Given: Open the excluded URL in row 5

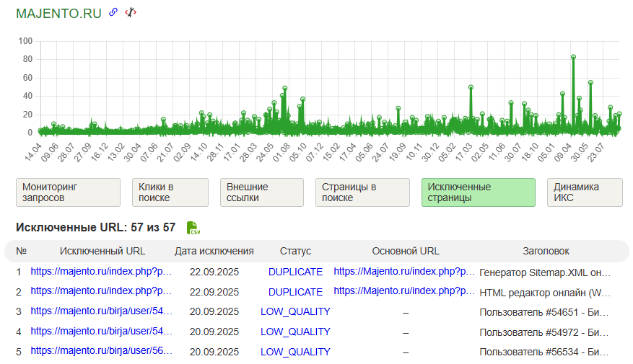Looking at the screenshot, I should tap(101, 352).
